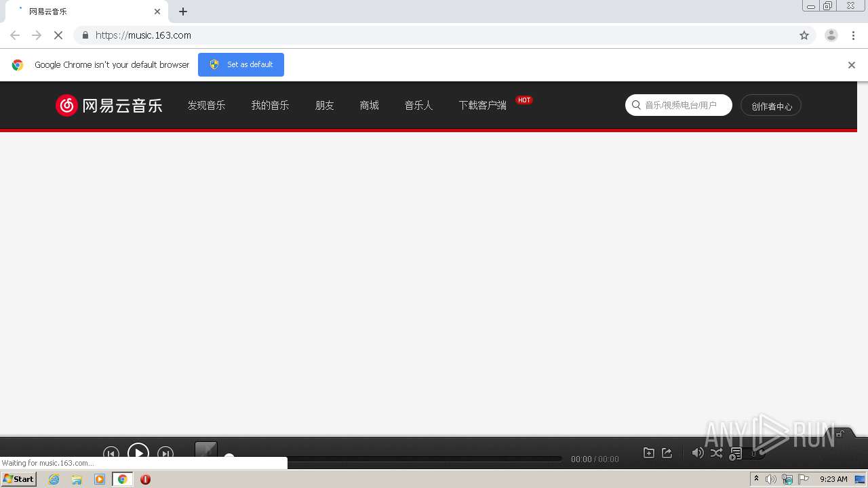The height and width of the screenshot is (488, 868).
Task: Add current song to collection icon
Action: click(649, 453)
